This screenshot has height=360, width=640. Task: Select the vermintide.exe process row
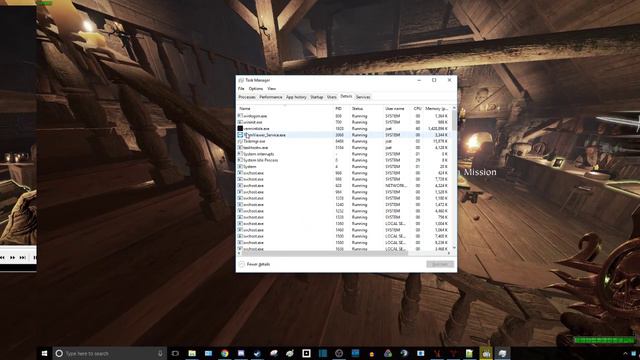tap(344, 129)
